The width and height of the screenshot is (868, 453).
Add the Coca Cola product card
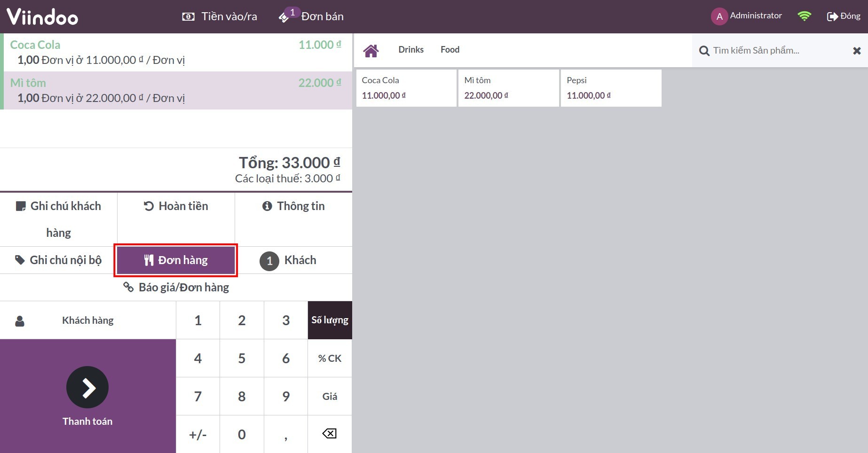click(x=406, y=88)
